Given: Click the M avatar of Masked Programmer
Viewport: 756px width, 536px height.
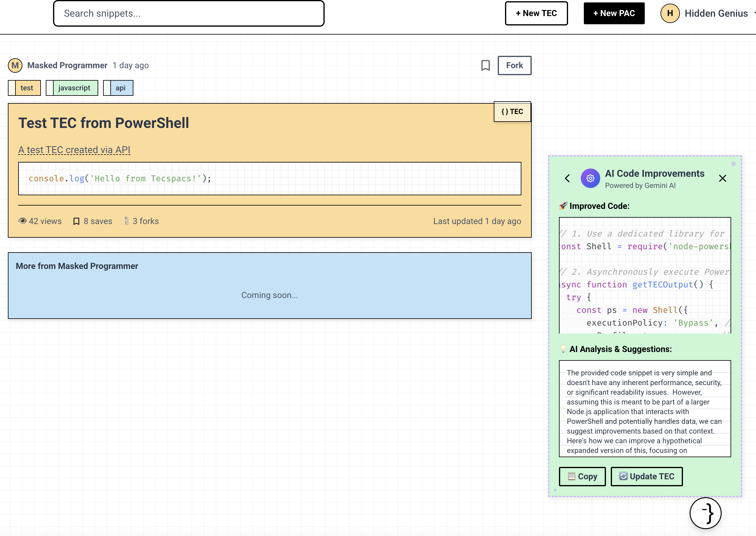Looking at the screenshot, I should (x=15, y=65).
